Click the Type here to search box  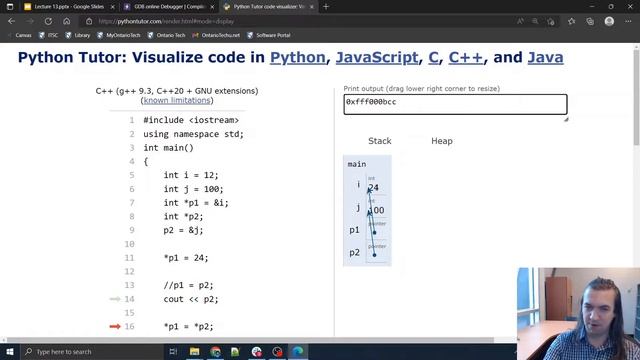(x=92, y=351)
